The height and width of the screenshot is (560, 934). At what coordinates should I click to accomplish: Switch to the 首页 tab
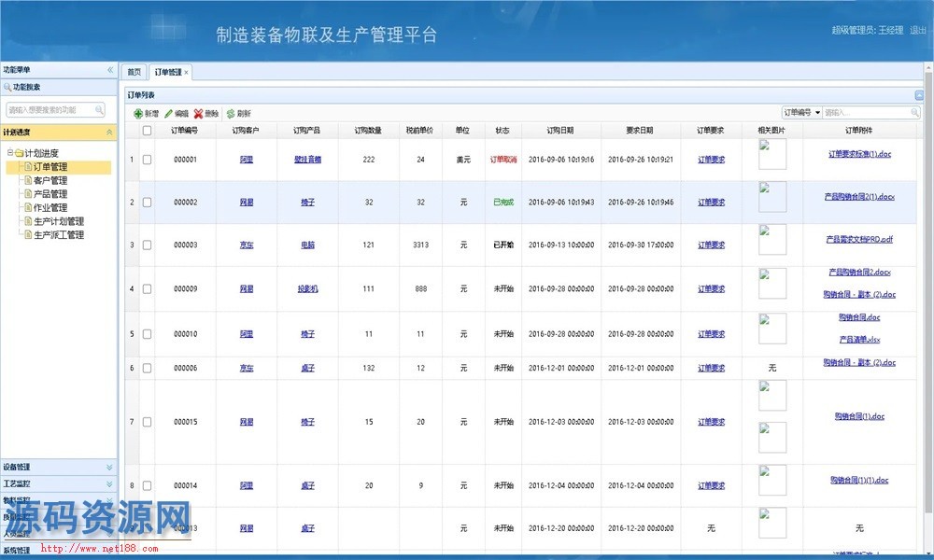(134, 72)
